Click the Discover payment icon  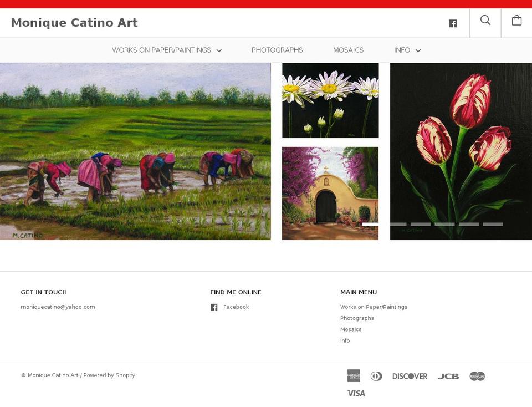pos(410,376)
